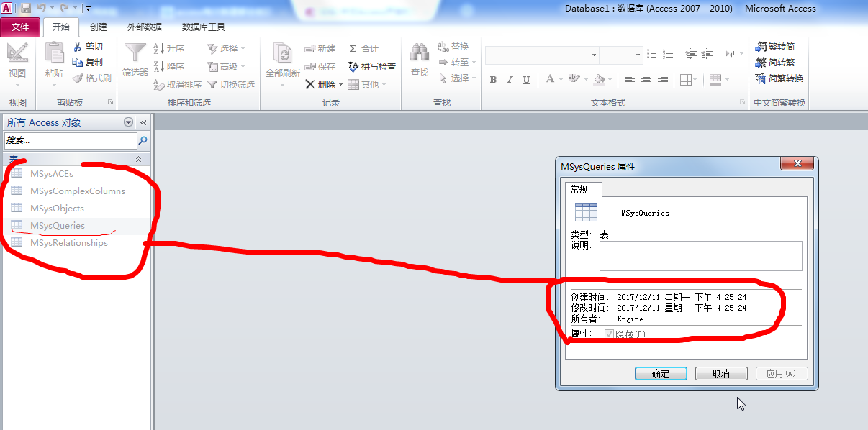Align text left

tap(630, 80)
